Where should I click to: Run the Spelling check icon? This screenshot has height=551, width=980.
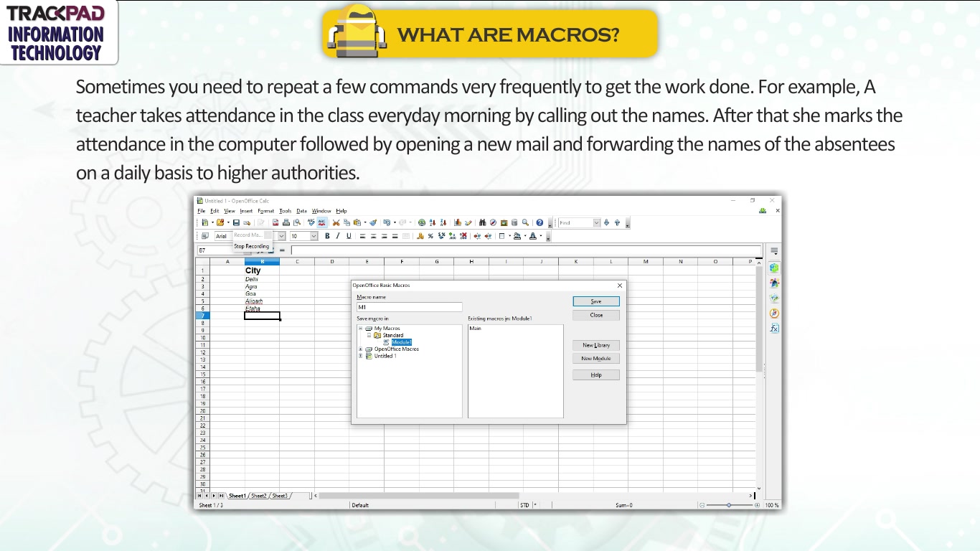(311, 222)
